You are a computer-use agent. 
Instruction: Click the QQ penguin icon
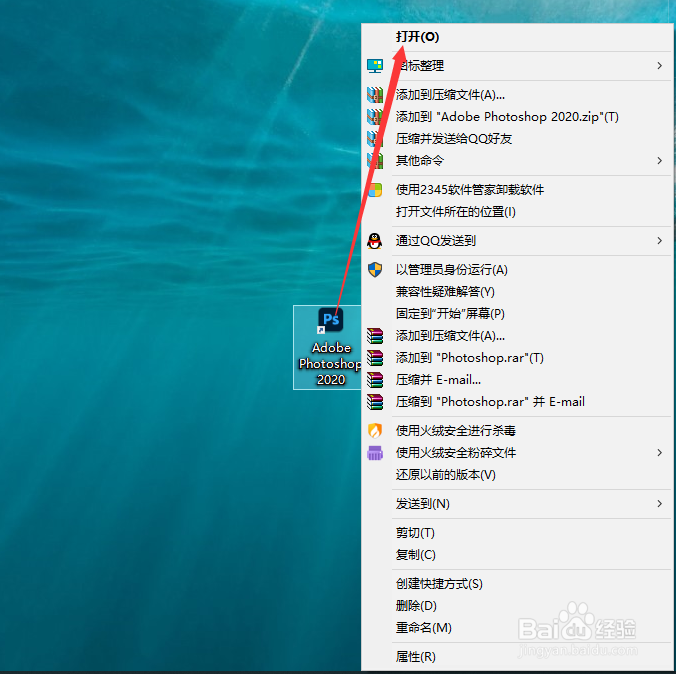[x=375, y=241]
